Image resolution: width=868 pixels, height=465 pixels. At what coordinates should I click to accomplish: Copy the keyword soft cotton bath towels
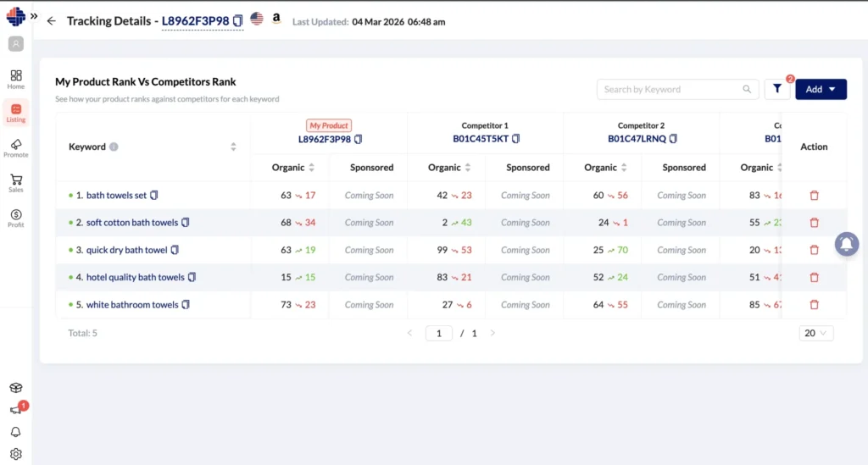point(186,223)
